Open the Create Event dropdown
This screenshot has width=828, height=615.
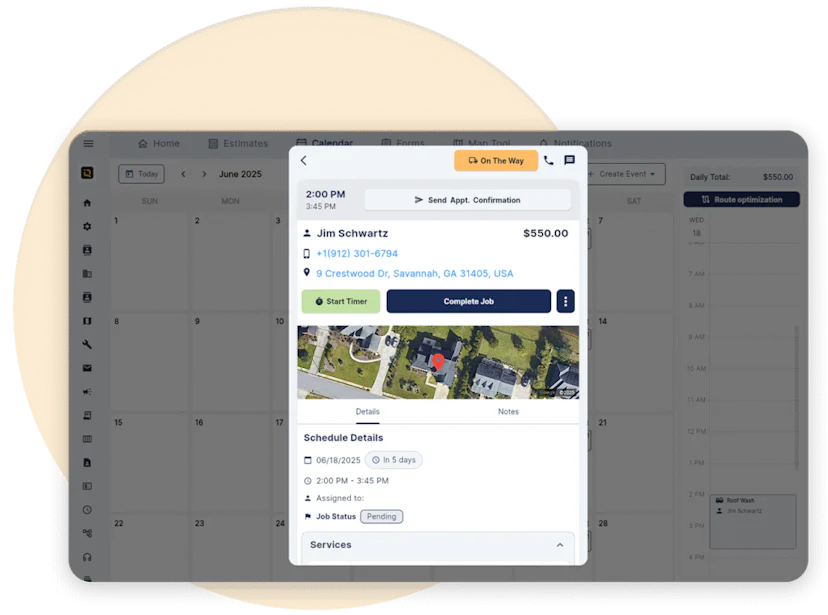point(625,174)
